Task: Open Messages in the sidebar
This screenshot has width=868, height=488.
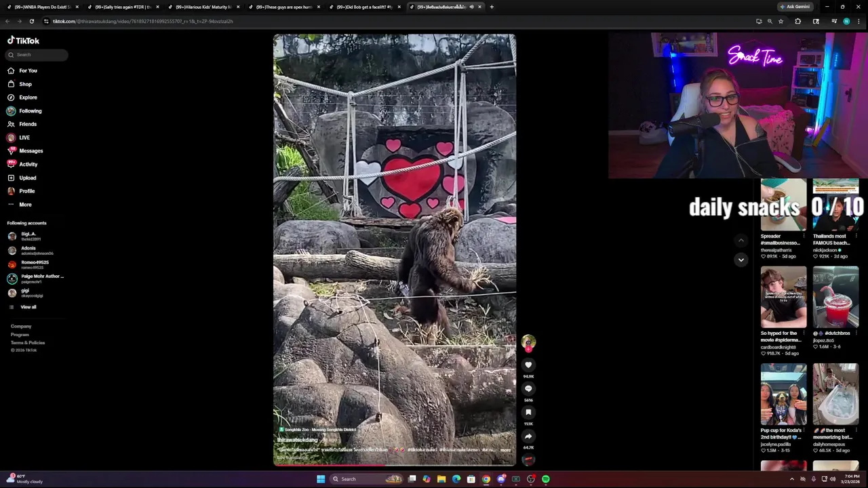Action: pos(25,150)
